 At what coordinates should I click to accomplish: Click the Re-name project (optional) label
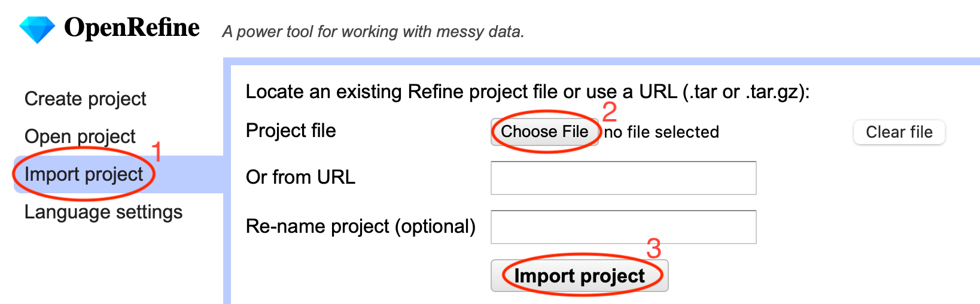point(361,226)
